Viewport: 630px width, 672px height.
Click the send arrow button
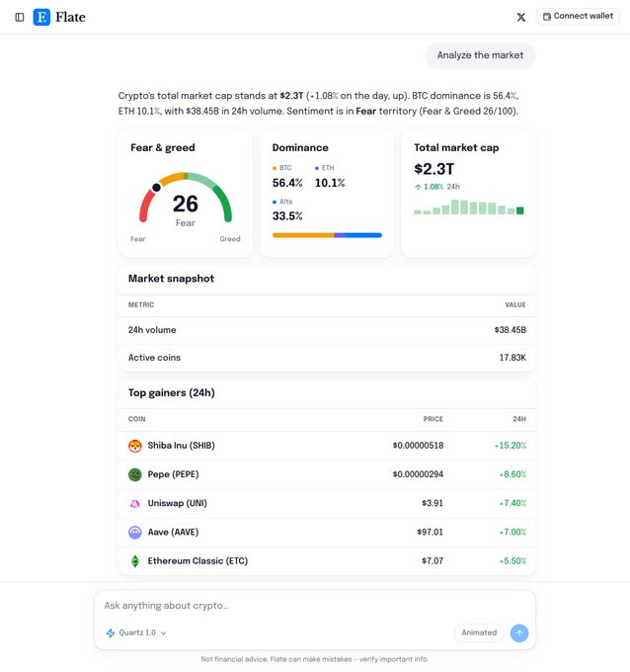pyautogui.click(x=519, y=633)
